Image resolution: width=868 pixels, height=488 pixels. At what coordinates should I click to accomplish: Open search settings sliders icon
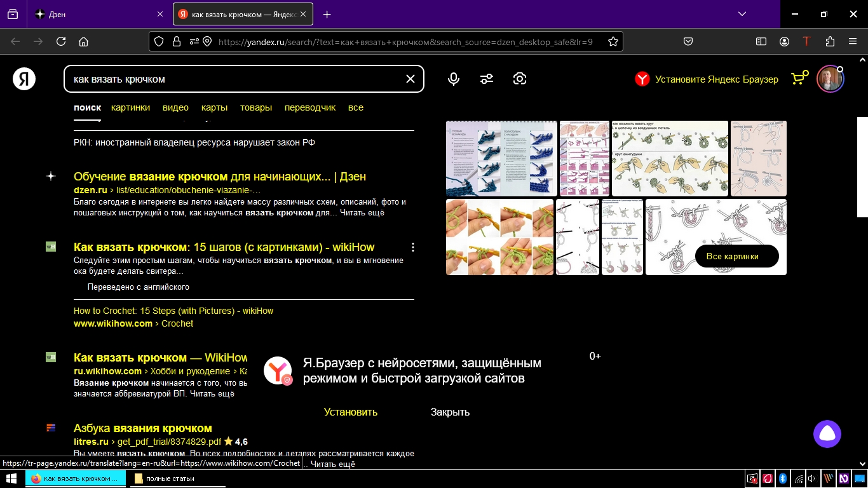[487, 79]
